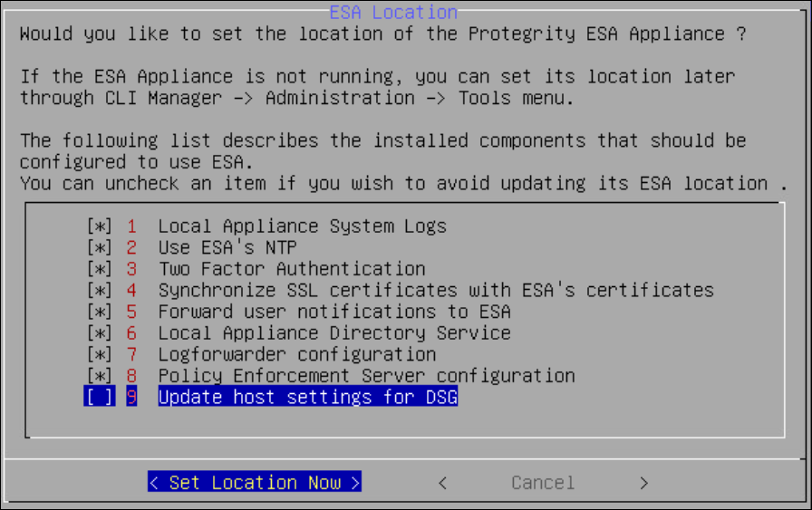Select the 'Two Factor Authentication' label

click(292, 269)
